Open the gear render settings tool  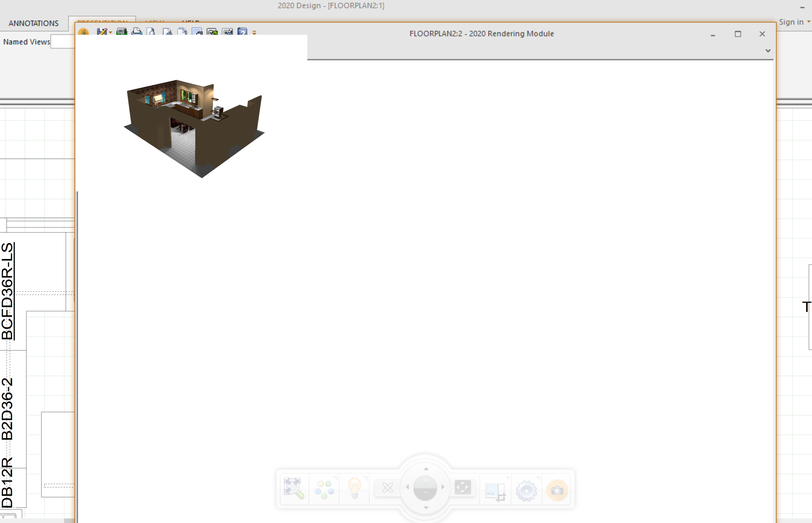(x=526, y=491)
